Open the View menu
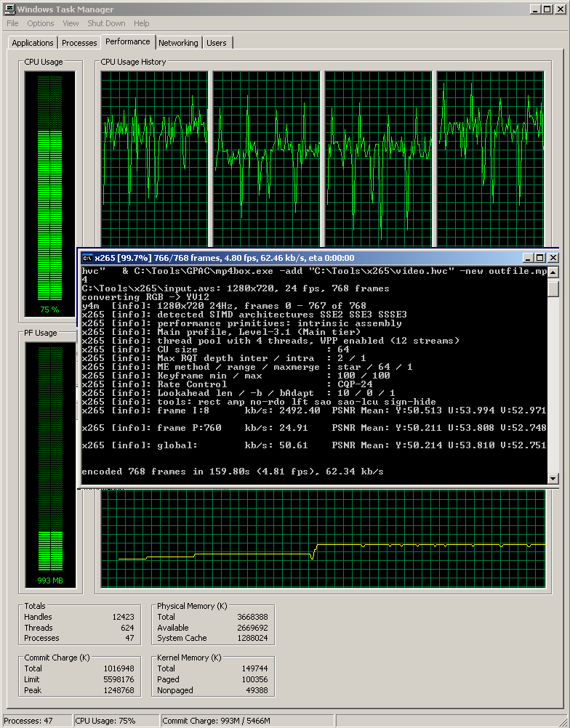570x728 pixels. [71, 23]
